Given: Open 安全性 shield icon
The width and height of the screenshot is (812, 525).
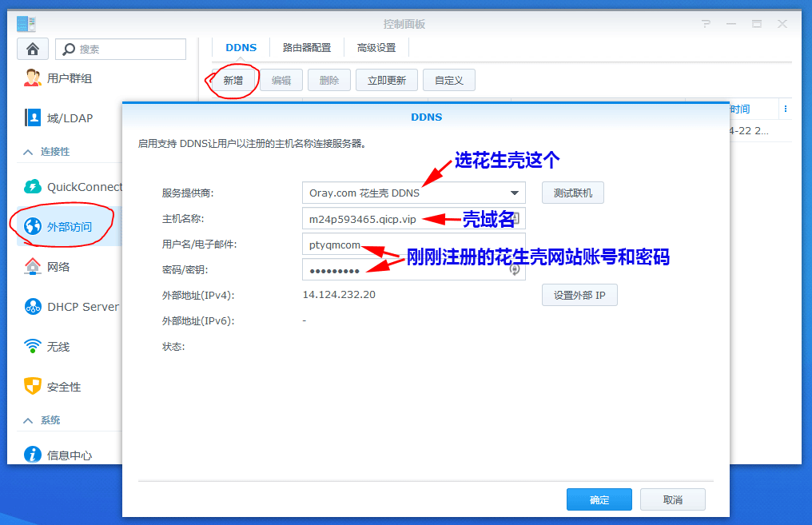Looking at the screenshot, I should coord(33,386).
